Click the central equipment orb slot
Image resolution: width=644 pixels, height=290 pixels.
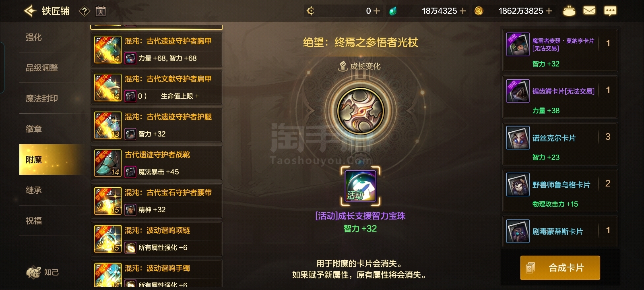(360, 110)
